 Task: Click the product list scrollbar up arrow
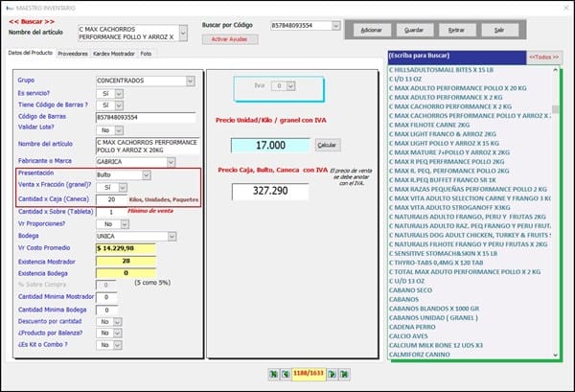coord(555,69)
